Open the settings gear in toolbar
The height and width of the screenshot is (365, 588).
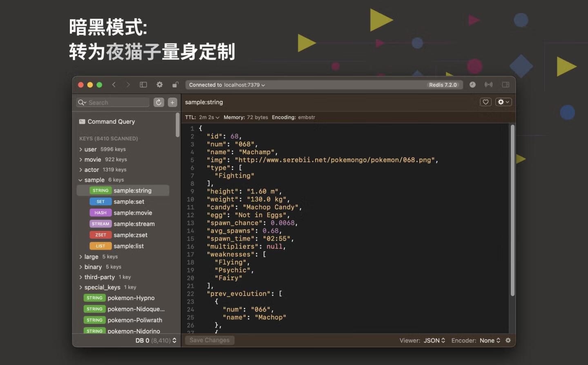point(160,85)
